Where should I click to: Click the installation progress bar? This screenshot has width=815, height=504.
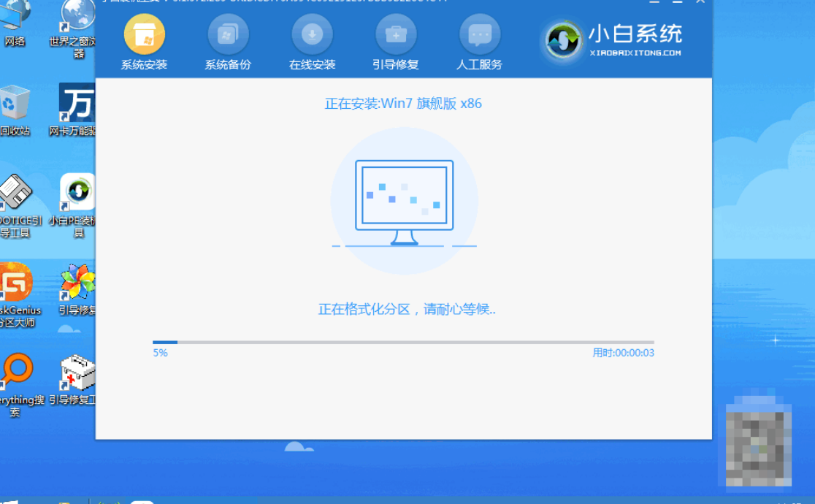403,343
